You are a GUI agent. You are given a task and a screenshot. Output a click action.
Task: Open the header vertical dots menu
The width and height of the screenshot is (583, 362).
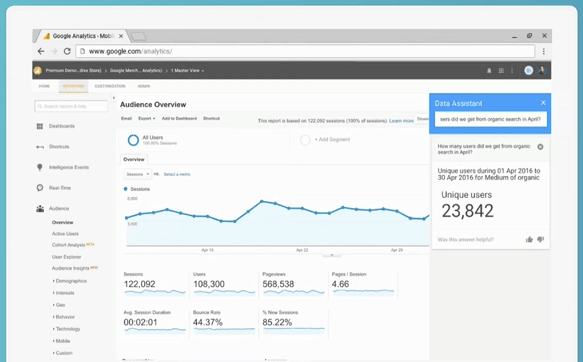[512, 71]
